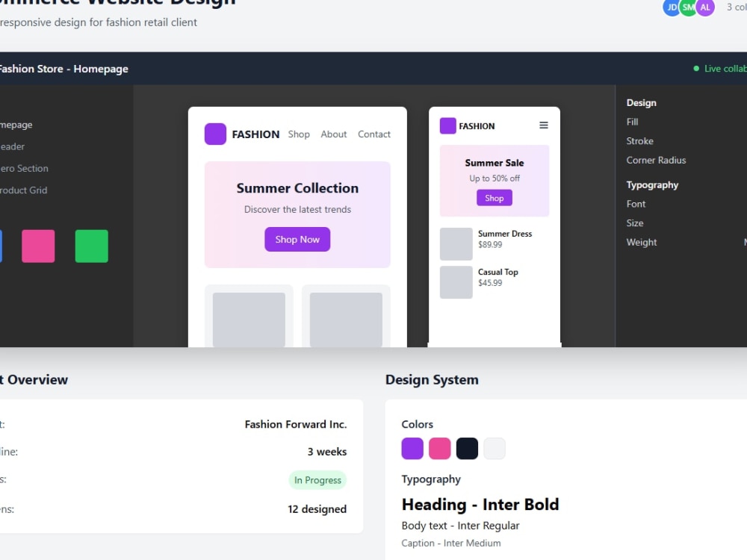
Task: Click the Shop Now button
Action: click(x=297, y=240)
